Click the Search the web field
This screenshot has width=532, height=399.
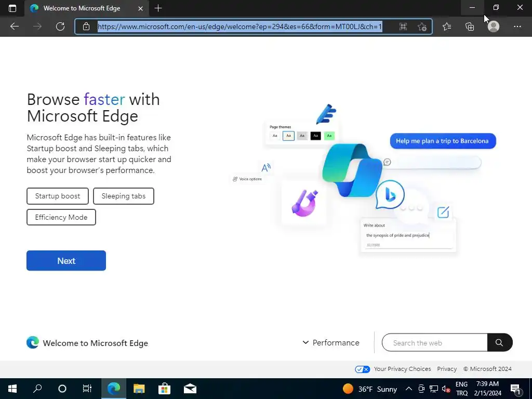(435, 343)
